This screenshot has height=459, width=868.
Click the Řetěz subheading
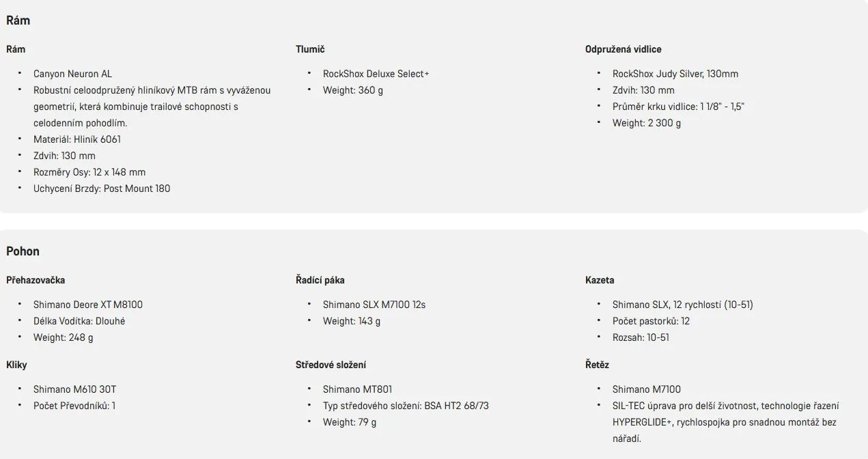(597, 365)
